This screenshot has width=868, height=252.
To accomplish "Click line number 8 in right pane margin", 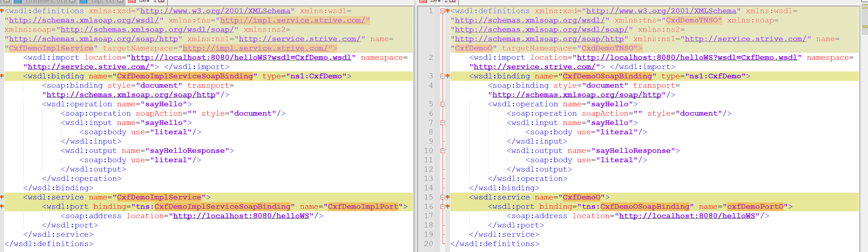I will 431,132.
